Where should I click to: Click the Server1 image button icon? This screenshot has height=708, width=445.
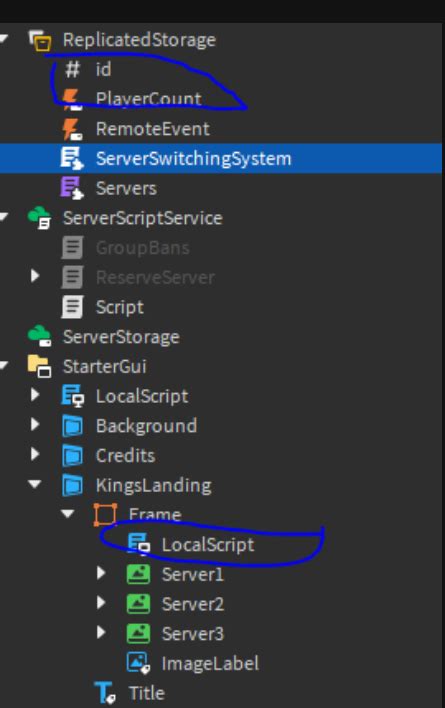(138, 574)
